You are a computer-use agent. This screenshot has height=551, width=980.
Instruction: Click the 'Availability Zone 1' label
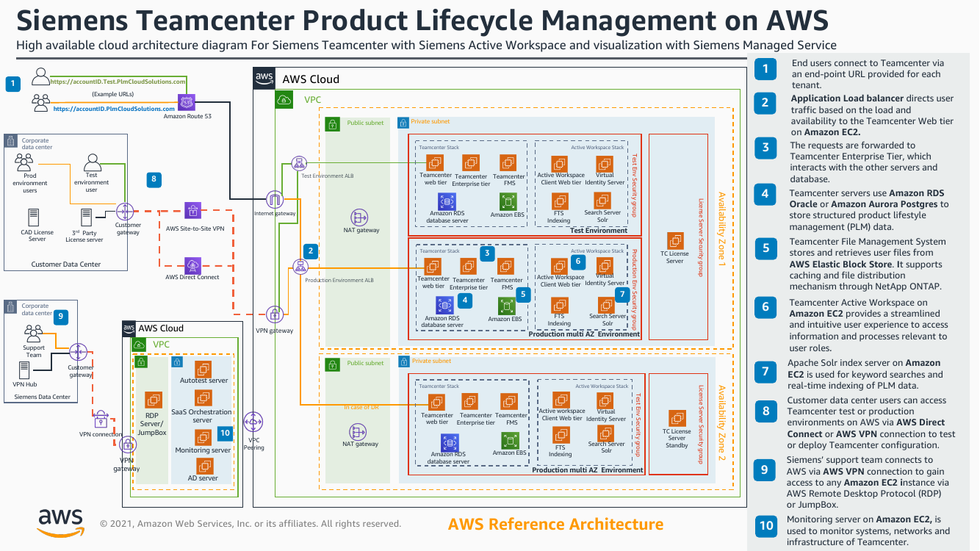pos(721,228)
